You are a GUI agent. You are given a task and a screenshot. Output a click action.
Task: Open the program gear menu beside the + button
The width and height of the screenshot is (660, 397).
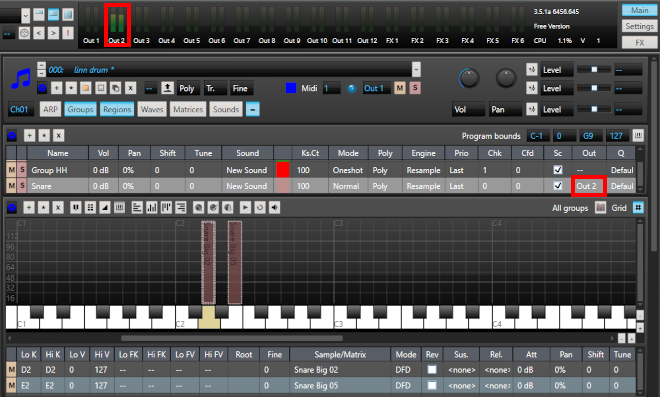(x=42, y=88)
